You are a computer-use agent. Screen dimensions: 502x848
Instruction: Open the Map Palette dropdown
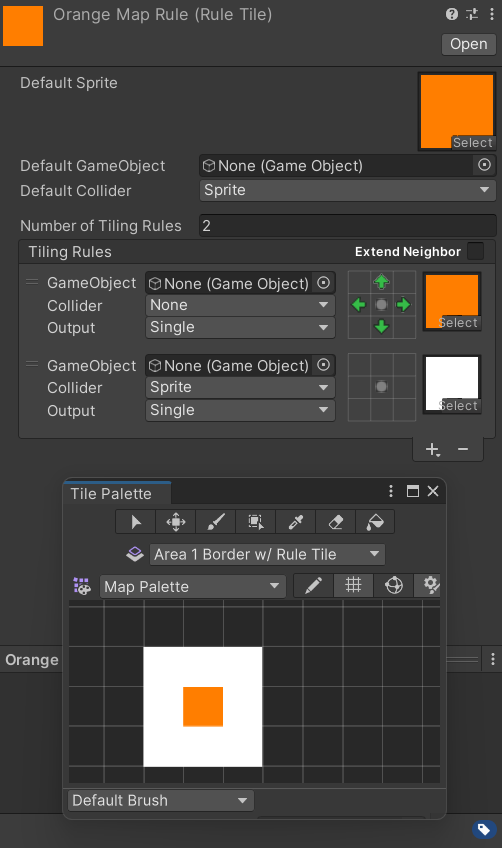point(193,586)
